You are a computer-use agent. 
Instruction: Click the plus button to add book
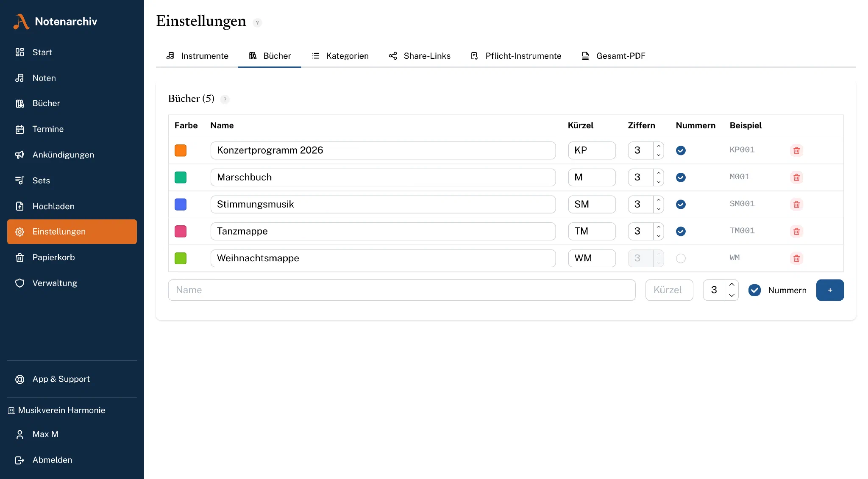(x=830, y=290)
